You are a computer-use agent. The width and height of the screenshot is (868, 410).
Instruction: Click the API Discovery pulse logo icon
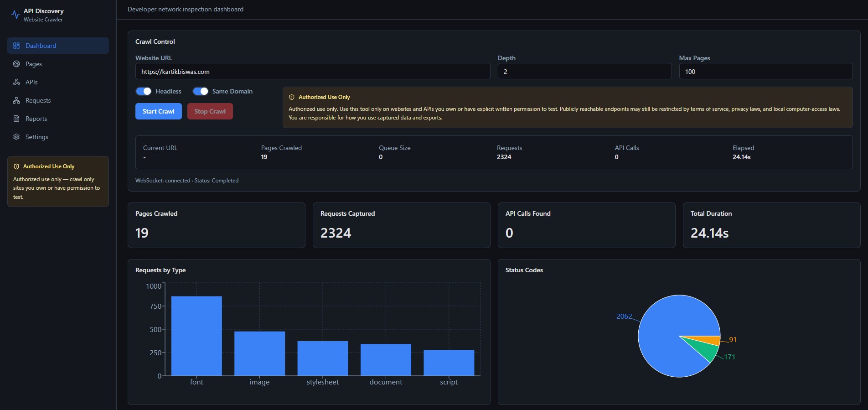[x=15, y=15]
